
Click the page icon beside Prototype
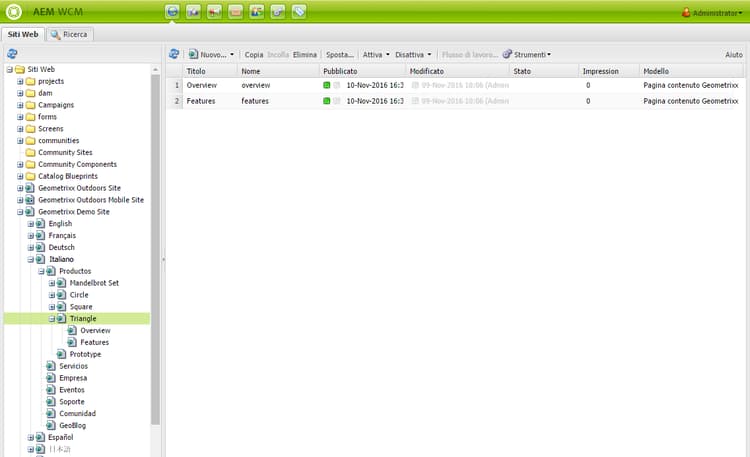61,354
